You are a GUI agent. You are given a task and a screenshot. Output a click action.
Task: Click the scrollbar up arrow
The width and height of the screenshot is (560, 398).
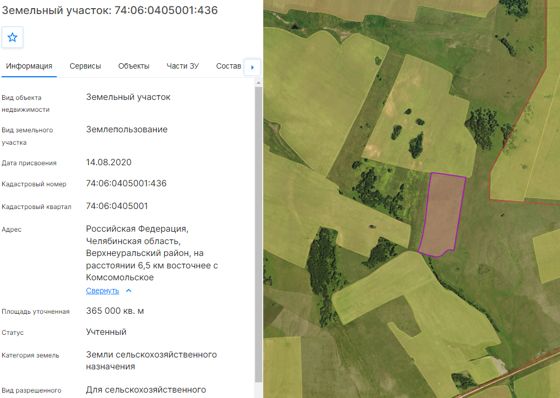(259, 83)
